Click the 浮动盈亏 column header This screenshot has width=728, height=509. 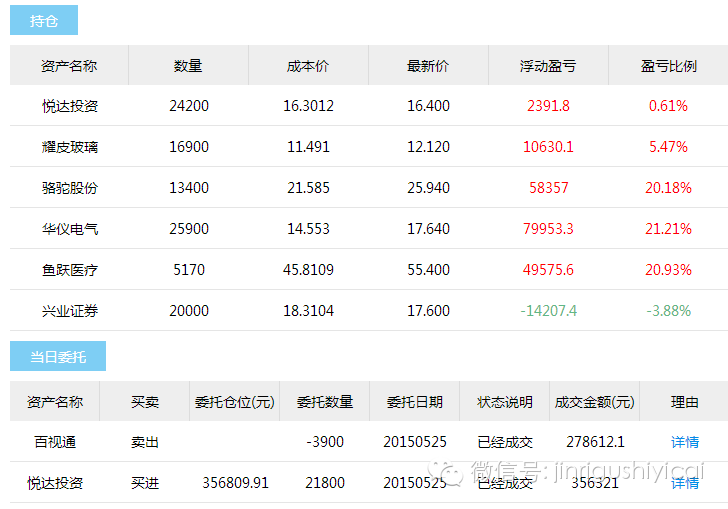(548, 65)
